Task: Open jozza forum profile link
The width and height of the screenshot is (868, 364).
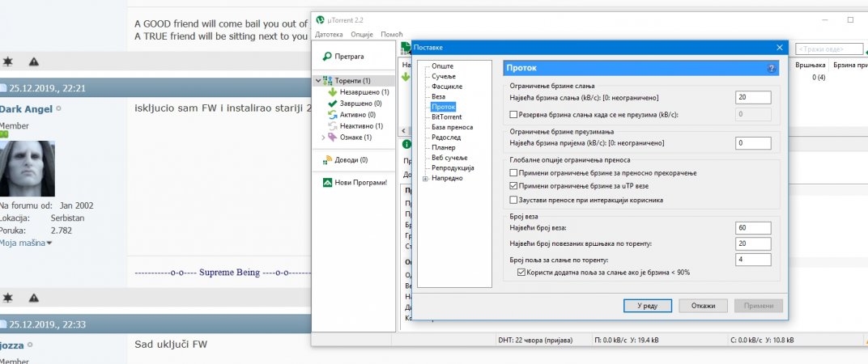Action: coord(11,345)
